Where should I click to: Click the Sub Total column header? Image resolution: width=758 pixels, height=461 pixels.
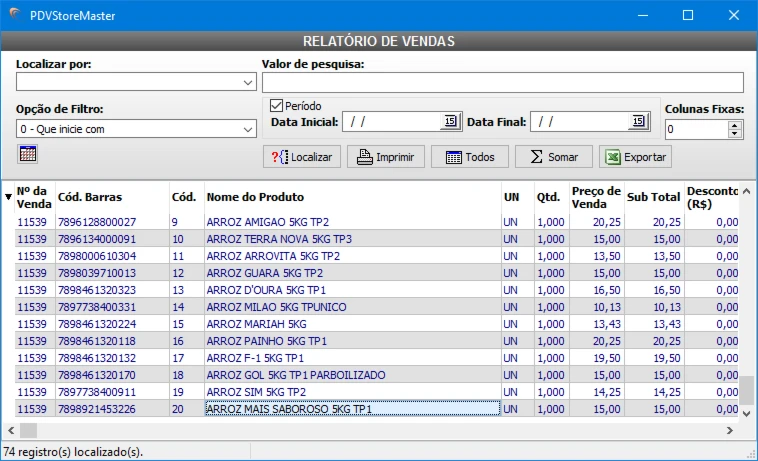coord(654,197)
